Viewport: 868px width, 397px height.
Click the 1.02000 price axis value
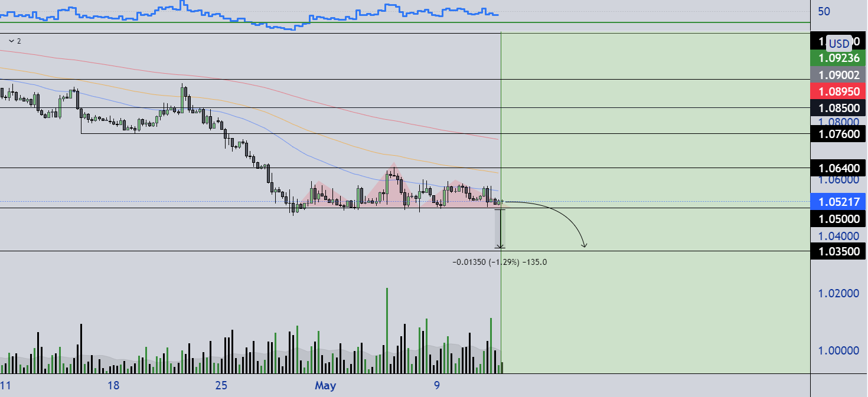tap(838, 293)
